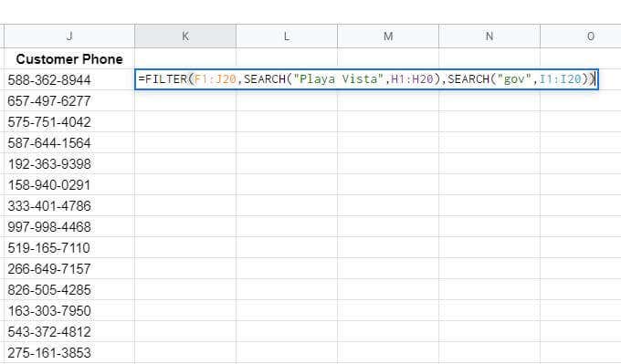Select column O header
Image resolution: width=621 pixels, height=364 pixels.
581,36
